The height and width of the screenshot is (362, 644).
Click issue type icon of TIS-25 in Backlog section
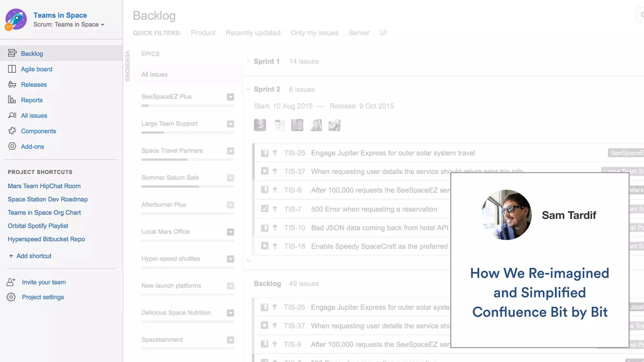point(264,307)
